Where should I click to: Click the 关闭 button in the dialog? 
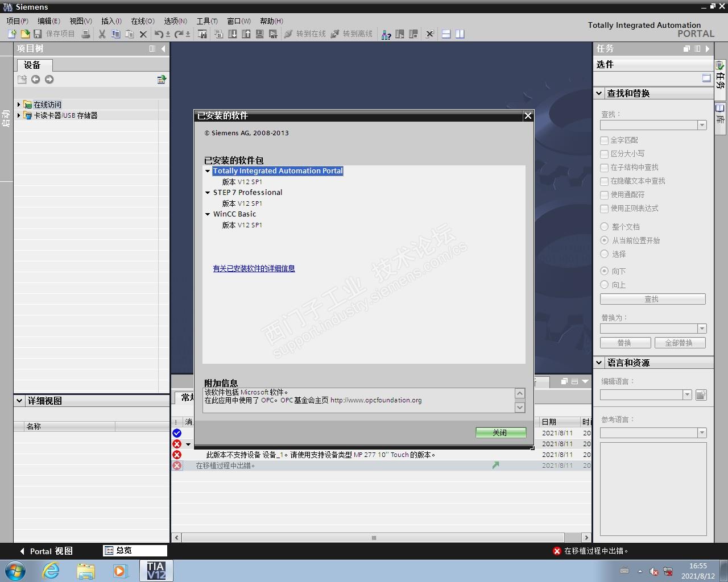[500, 433]
